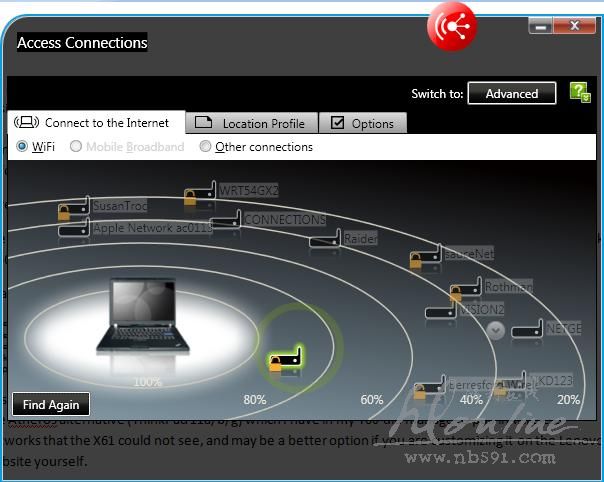Open the Options tab
This screenshot has height=482, width=604.
362,123
